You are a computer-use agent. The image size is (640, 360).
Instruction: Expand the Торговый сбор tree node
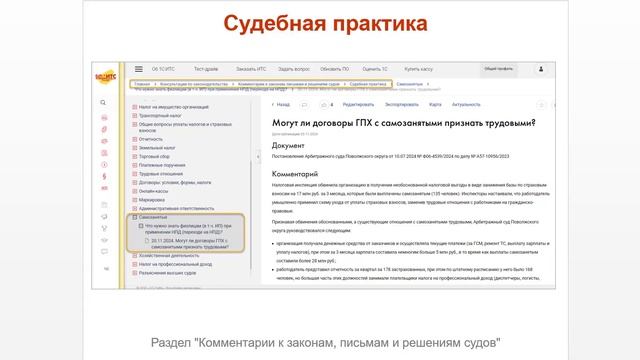135,156
